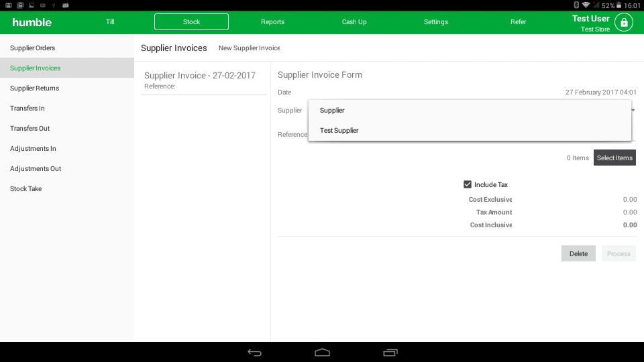Tap the Test User Test Store label
Viewport: 644px width, 362px height.
[590, 23]
